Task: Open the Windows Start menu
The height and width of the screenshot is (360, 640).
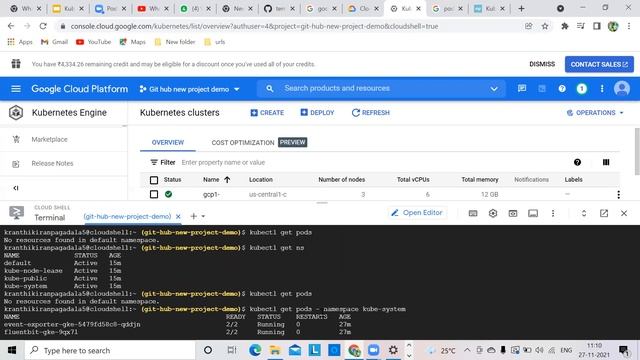Action: tap(12, 350)
